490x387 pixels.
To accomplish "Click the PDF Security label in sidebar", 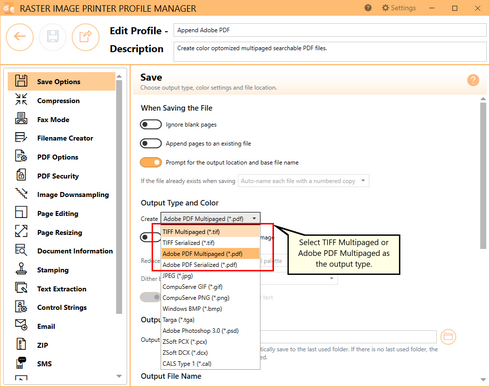I will tap(58, 176).
